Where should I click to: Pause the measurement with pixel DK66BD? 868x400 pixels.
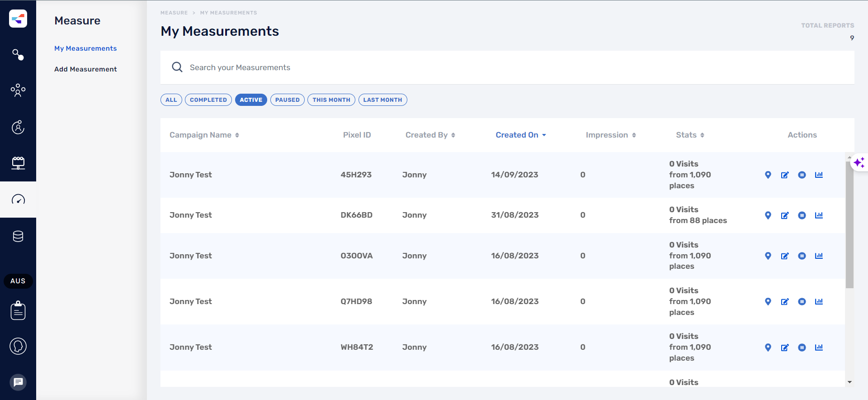802,215
